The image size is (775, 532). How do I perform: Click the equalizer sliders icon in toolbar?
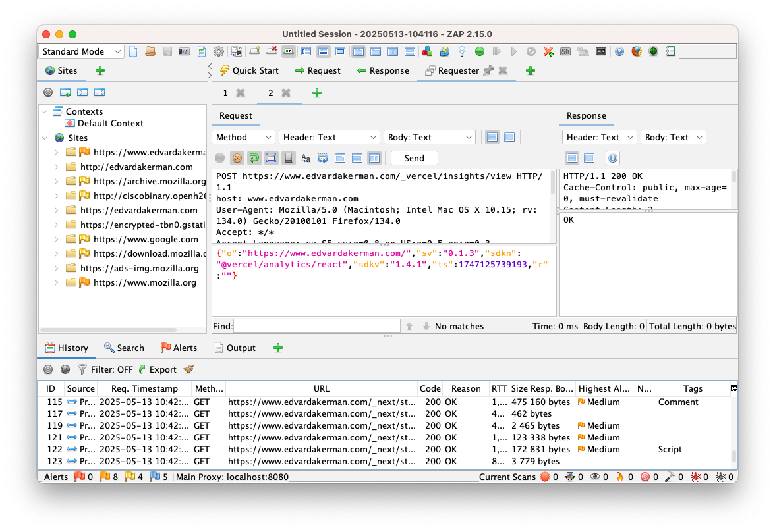565,51
